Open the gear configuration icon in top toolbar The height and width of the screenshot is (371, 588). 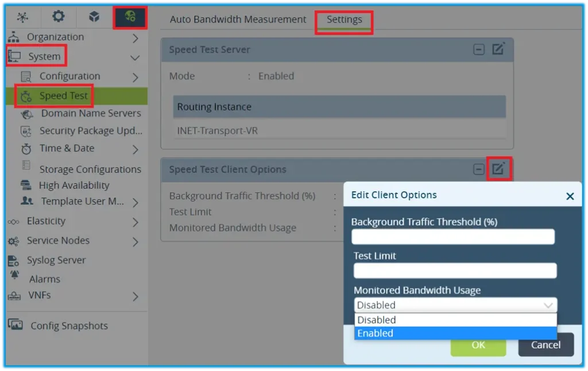tap(59, 17)
